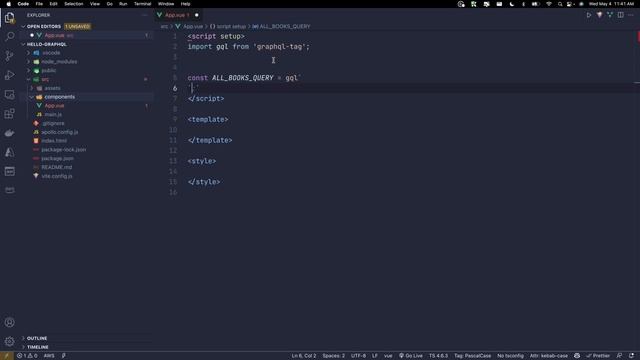
Task: Expand the .vscode folder
Action: coord(51,53)
